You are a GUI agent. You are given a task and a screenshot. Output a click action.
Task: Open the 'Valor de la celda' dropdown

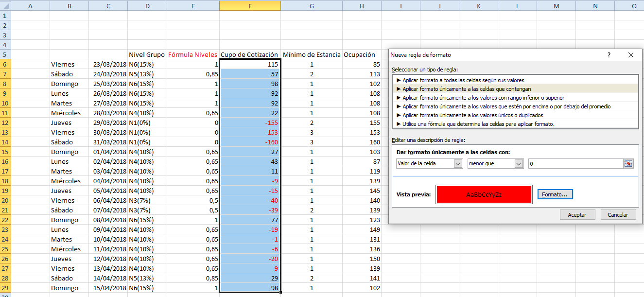(x=457, y=164)
